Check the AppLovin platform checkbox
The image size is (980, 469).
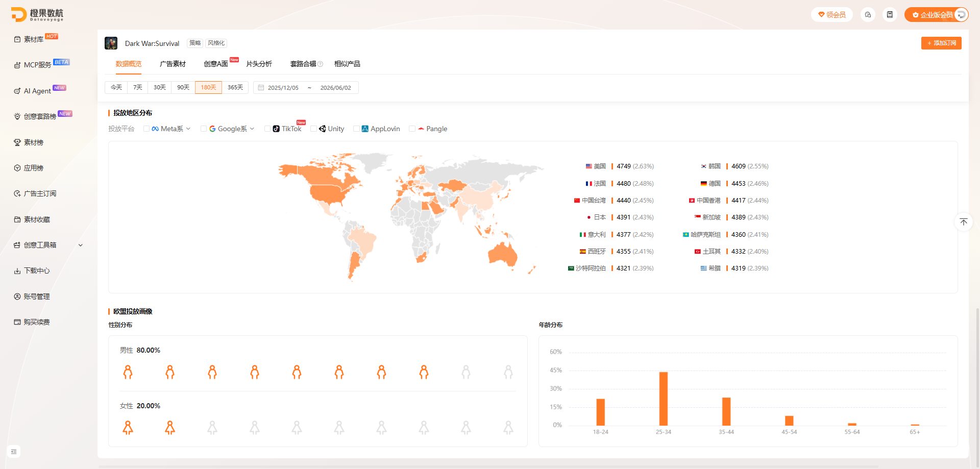tap(356, 129)
